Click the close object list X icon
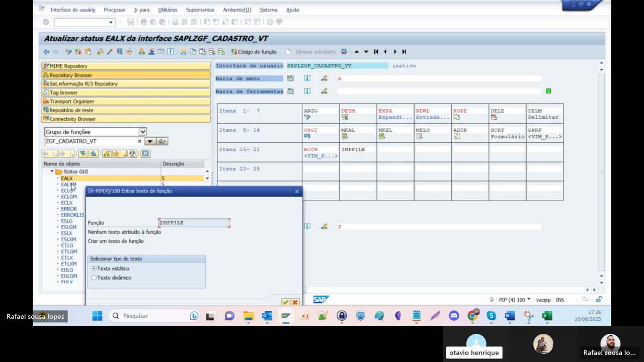The width and height of the screenshot is (644, 362). coord(145,154)
